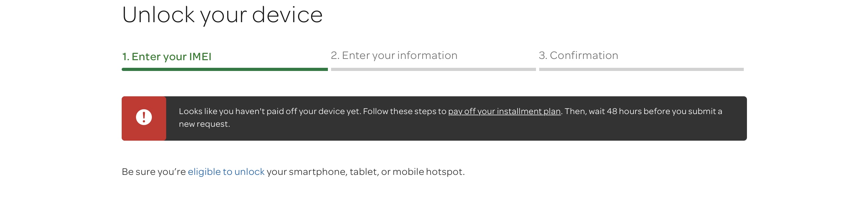Click the dark error message banner text

[450, 118]
